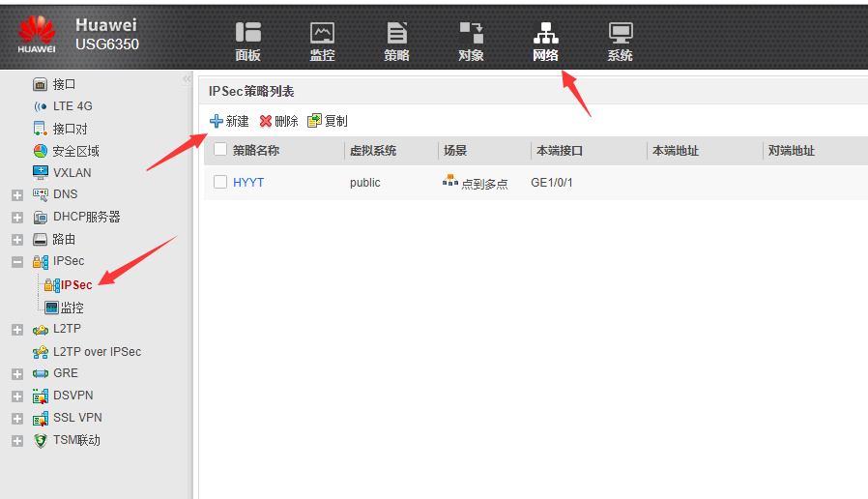
Task: Sort by 策略名称 column header
Action: 256,151
